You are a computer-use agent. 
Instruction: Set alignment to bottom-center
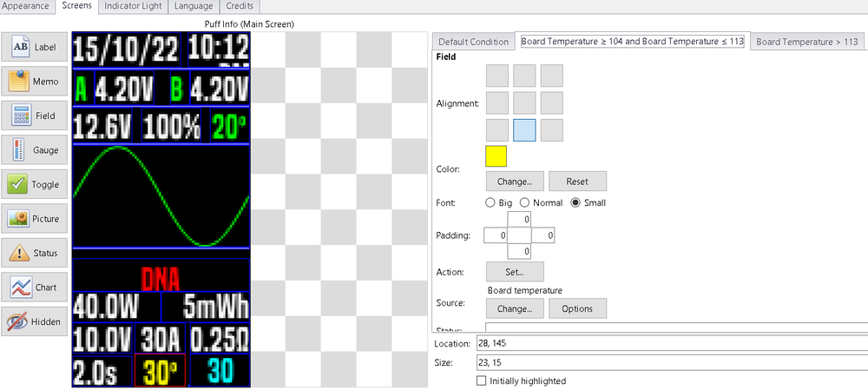(524, 129)
